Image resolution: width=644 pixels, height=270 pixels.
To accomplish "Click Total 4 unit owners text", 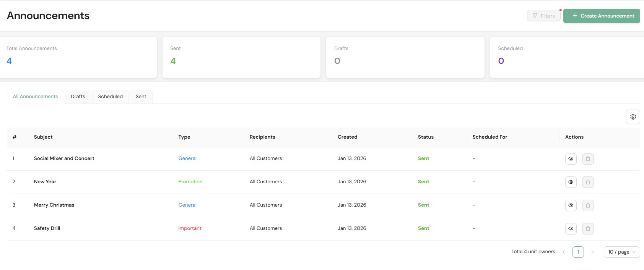I will point(533,252).
